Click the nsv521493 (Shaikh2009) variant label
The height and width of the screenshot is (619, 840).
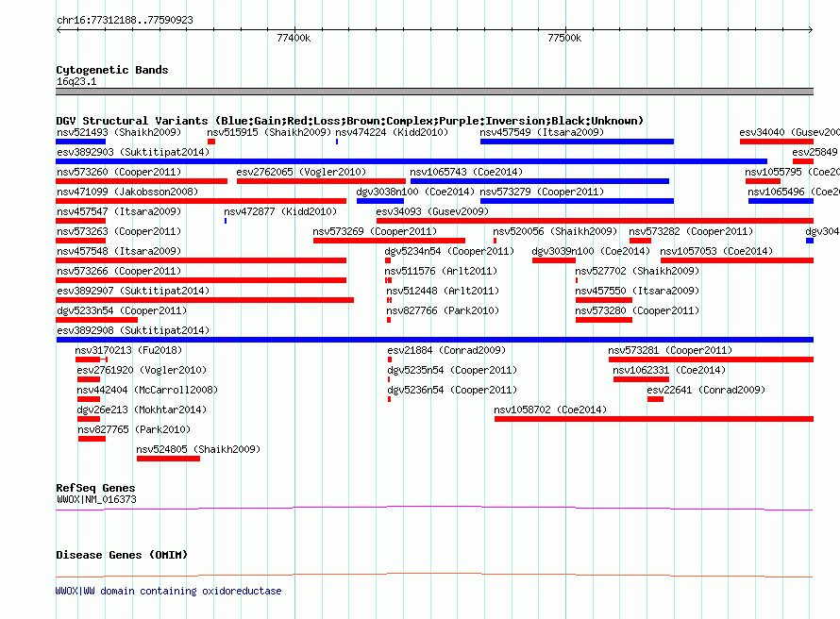[119, 132]
